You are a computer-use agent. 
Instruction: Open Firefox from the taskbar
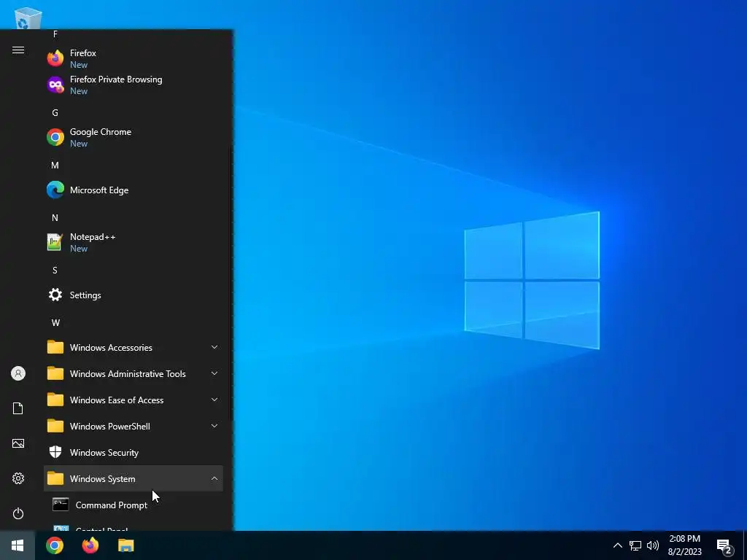[x=90, y=545]
